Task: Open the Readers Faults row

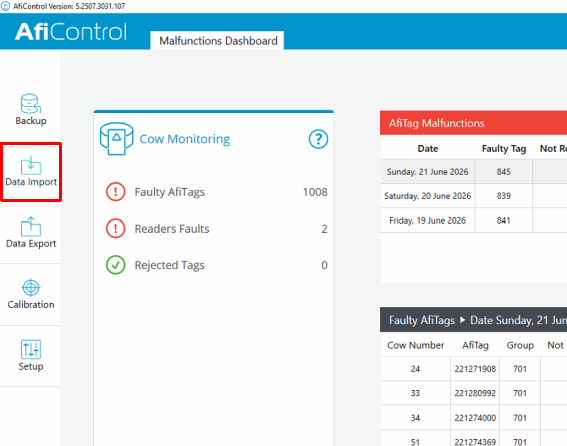Action: tap(216, 229)
